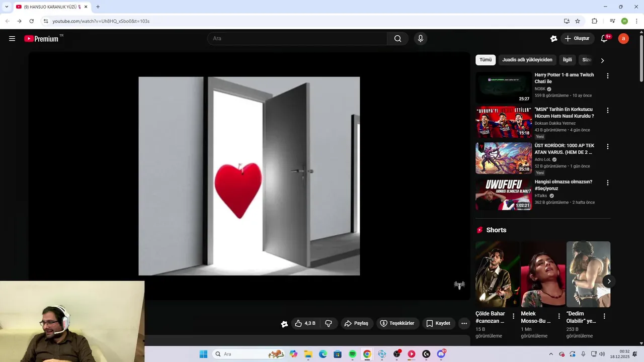Select the partially visible Size chip

click(x=586, y=60)
